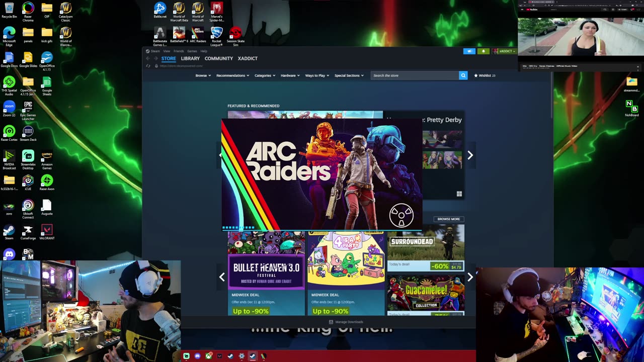Open Rocket League desktop shortcut
The width and height of the screenshot is (644, 362).
(x=216, y=36)
